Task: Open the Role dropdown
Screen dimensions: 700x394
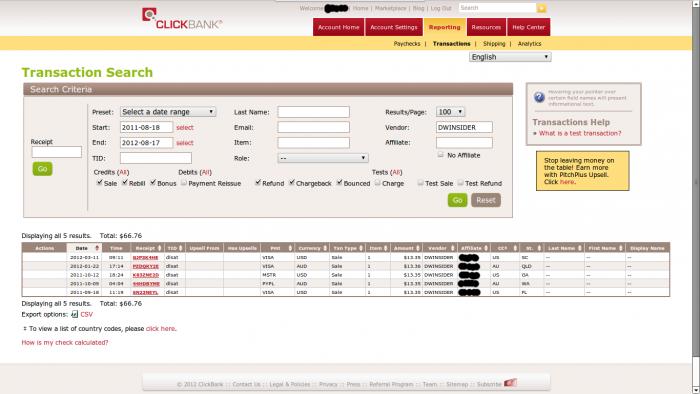Action: coord(323,158)
